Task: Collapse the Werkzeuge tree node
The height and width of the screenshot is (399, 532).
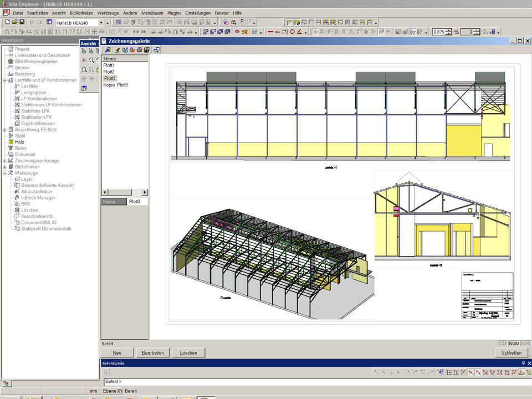Action: coord(5,173)
